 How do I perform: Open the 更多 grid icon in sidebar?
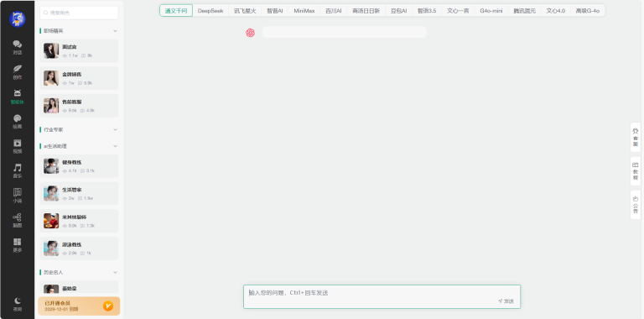coord(18,245)
